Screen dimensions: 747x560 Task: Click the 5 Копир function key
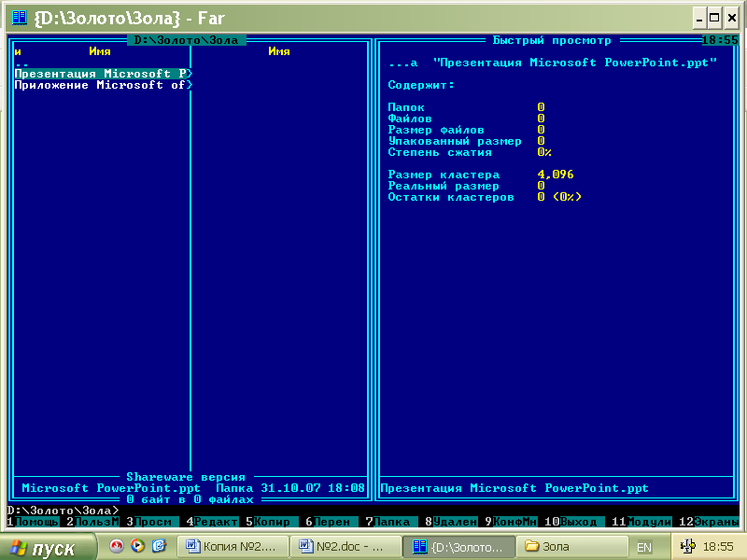[272, 522]
